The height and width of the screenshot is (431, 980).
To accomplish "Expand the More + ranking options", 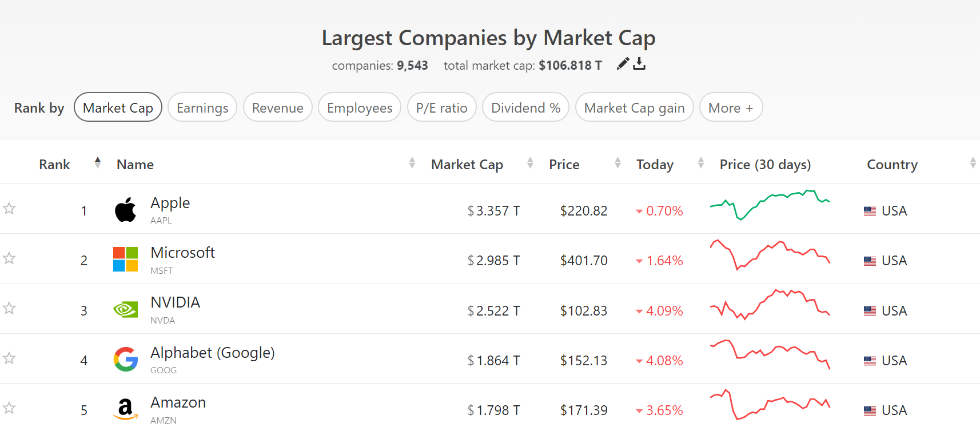I will point(730,107).
